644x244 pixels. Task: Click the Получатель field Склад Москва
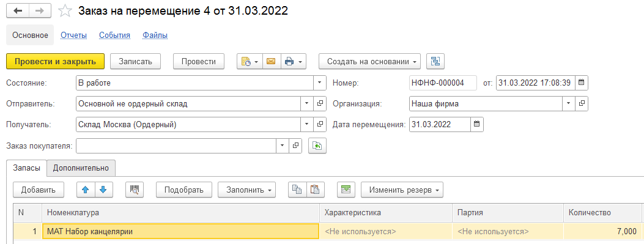tap(188, 125)
